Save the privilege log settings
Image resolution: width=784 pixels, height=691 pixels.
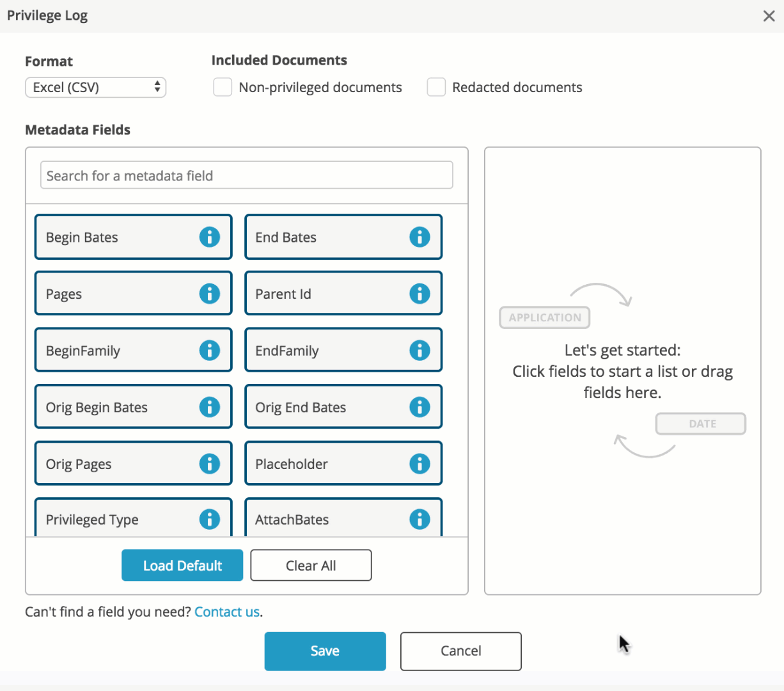(325, 651)
